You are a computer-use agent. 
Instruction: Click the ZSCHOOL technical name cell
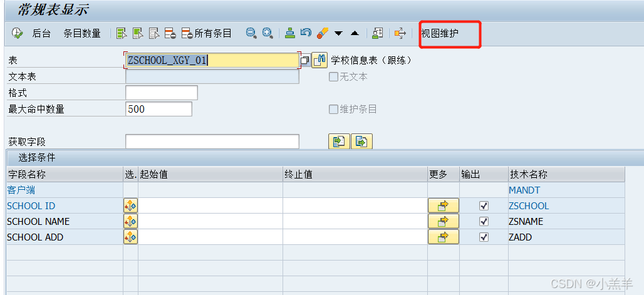pyautogui.click(x=566, y=206)
